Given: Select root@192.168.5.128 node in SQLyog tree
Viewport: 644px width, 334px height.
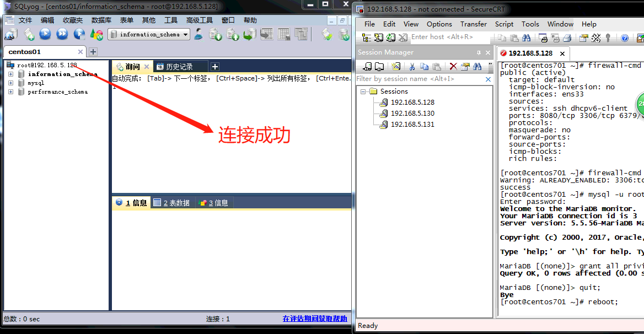Looking at the screenshot, I should tap(47, 65).
